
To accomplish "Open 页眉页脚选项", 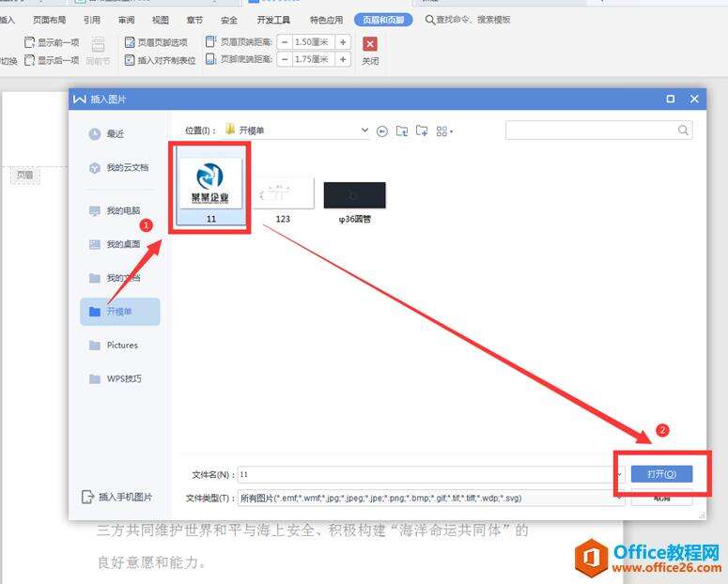I will click(156, 42).
